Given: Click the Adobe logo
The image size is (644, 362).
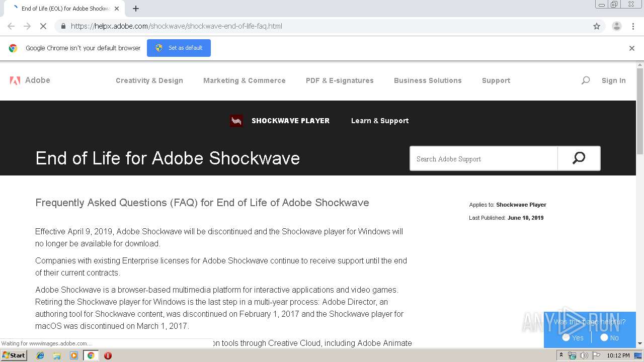Looking at the screenshot, I should (30, 80).
